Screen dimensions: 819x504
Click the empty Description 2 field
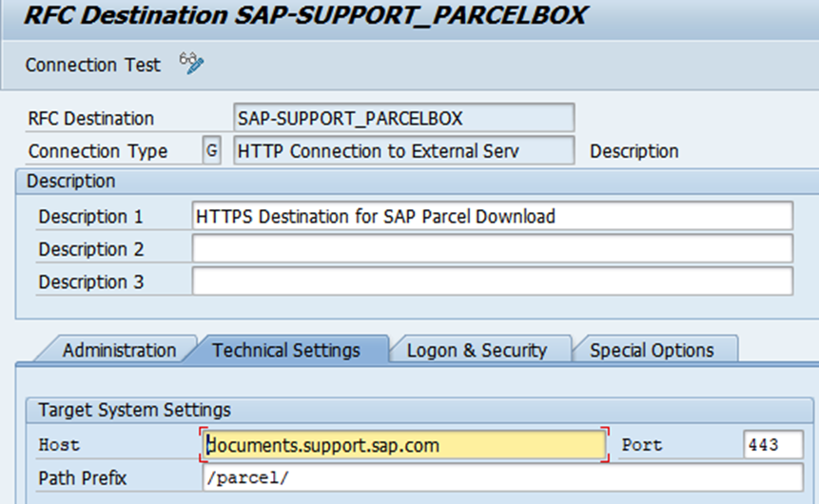click(493, 249)
